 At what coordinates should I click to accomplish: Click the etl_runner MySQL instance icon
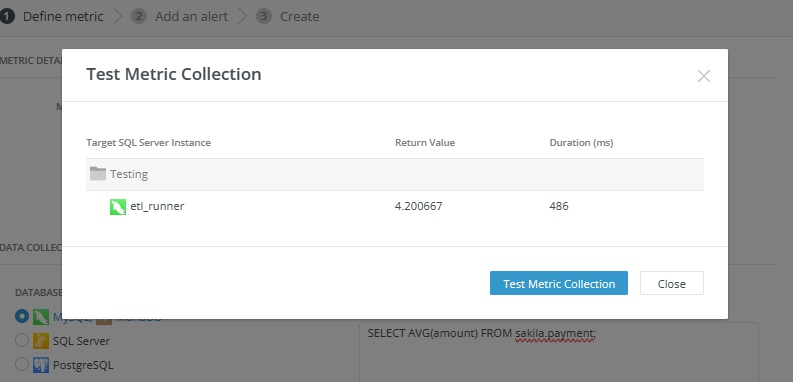click(x=118, y=206)
